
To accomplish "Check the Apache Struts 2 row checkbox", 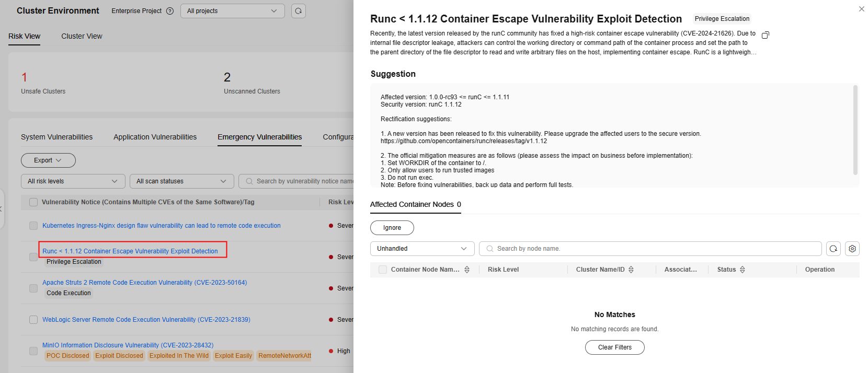I will [33, 288].
